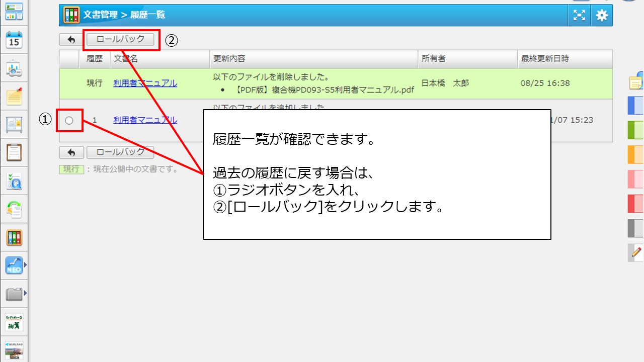
Task: Toggle fullscreen with the expand icon
Action: [580, 16]
